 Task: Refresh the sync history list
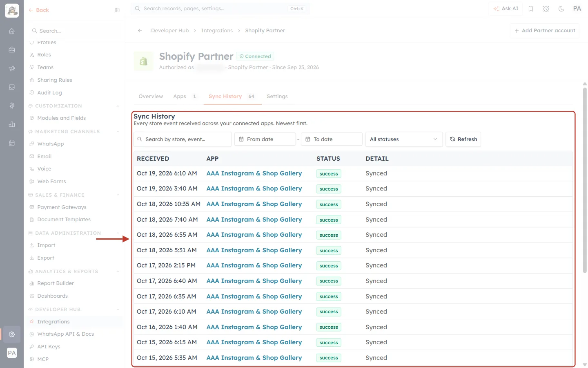pos(463,139)
